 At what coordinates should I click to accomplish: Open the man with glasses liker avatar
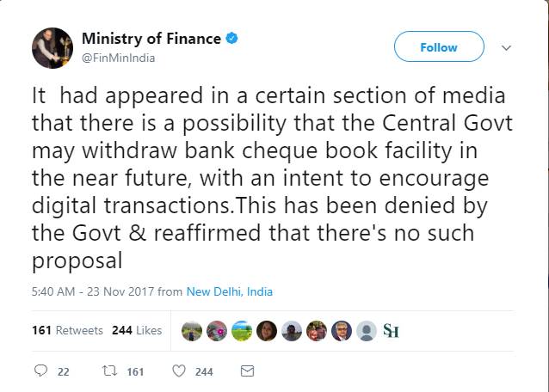[x=342, y=330]
